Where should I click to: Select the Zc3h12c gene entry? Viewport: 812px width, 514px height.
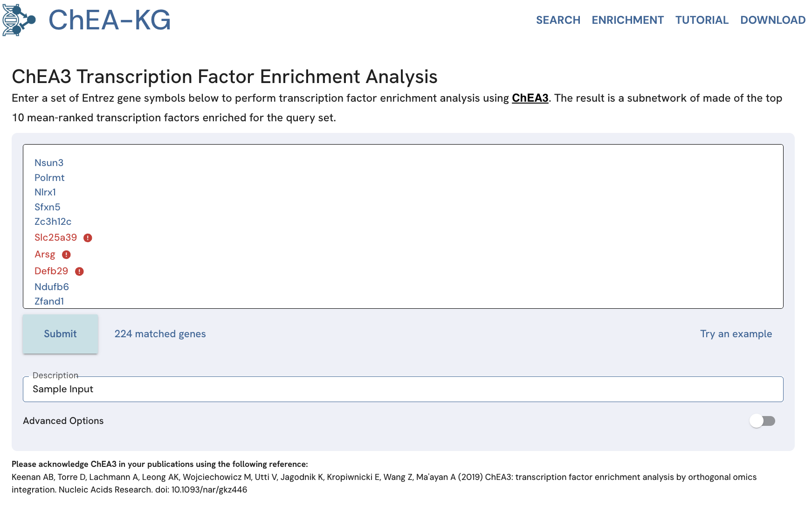(x=53, y=222)
